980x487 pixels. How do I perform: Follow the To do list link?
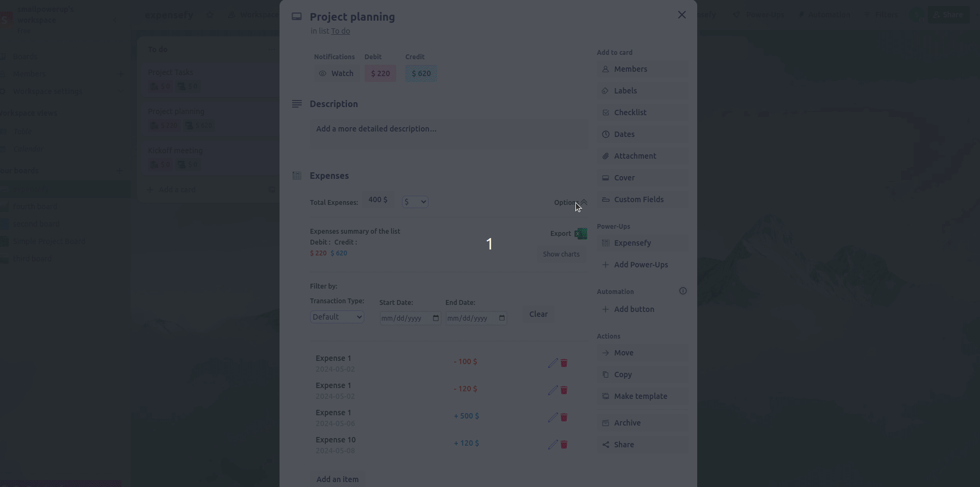pyautogui.click(x=340, y=31)
